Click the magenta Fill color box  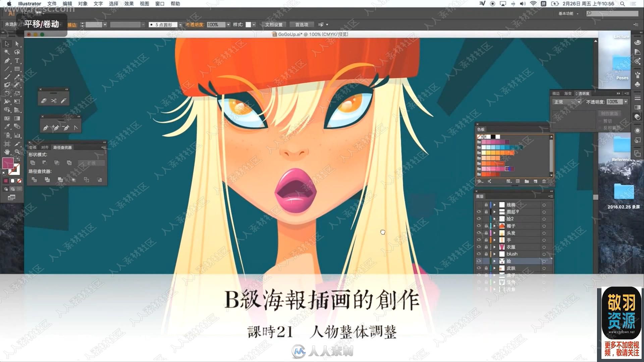[x=7, y=163]
